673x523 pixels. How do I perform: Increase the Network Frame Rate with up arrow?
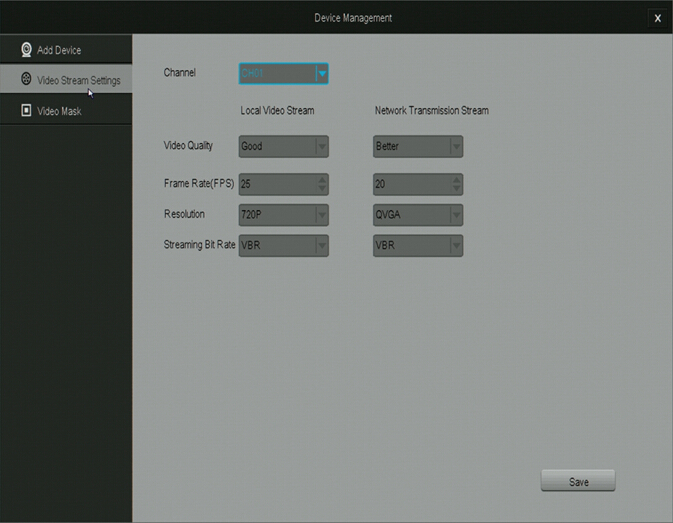pos(456,179)
